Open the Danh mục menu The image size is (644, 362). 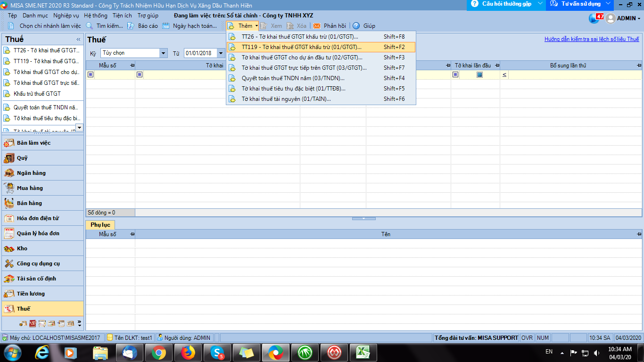click(35, 16)
